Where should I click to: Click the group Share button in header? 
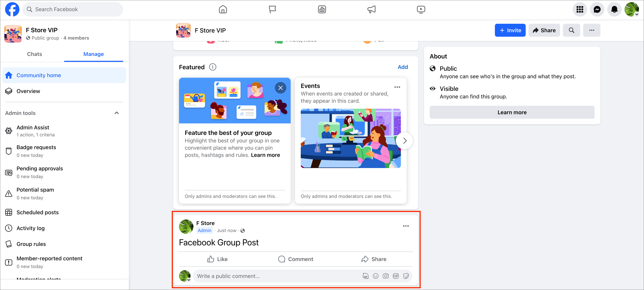point(544,30)
